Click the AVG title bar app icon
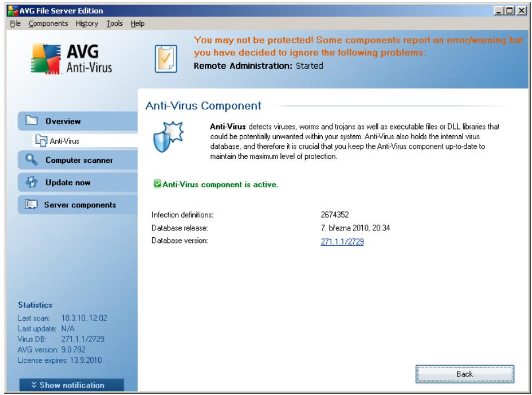 click(13, 11)
